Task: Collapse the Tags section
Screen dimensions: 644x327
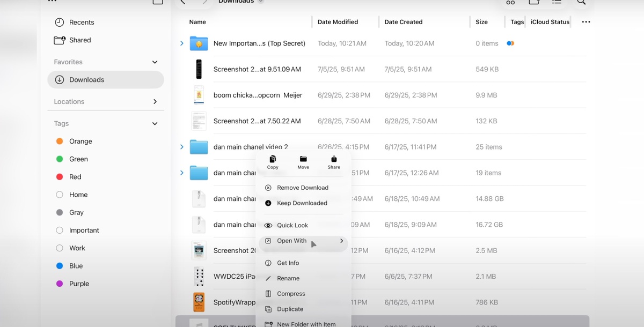Action: coord(155,124)
